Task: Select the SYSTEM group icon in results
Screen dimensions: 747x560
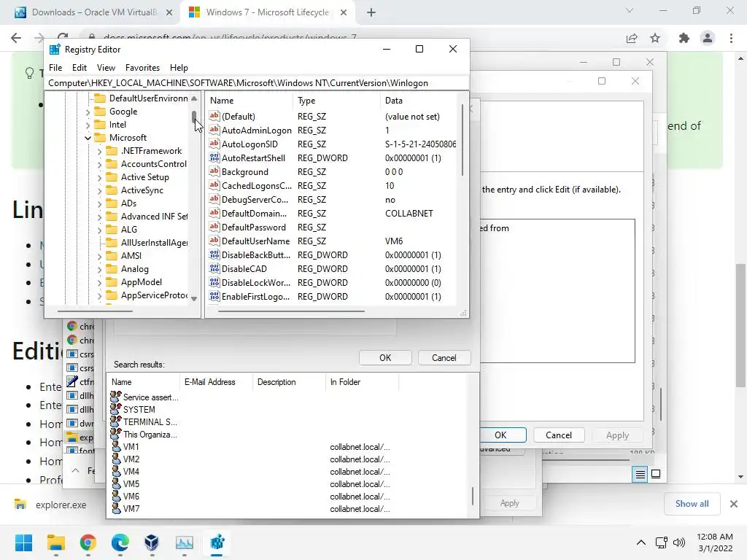Action: [x=115, y=409]
